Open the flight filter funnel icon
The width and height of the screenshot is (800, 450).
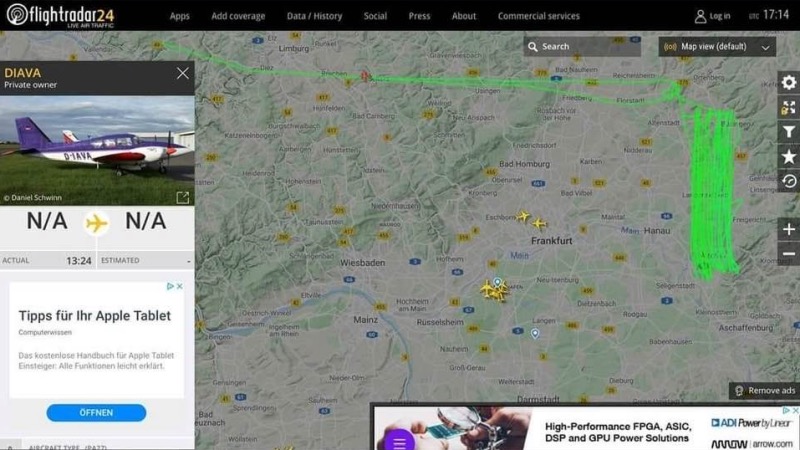[x=788, y=132]
